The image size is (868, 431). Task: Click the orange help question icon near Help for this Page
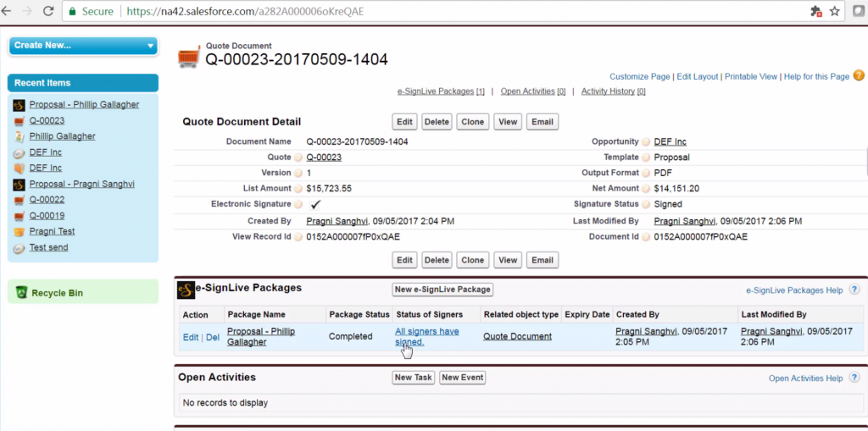[x=859, y=76]
